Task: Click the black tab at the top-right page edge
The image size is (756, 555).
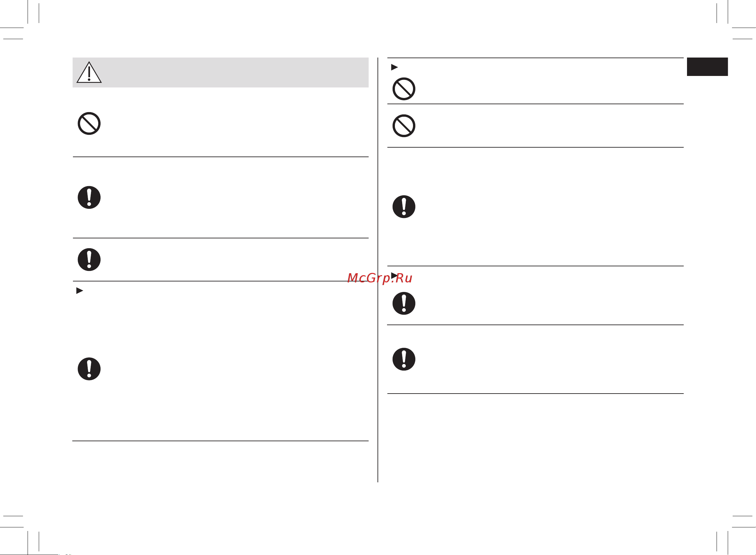Action: pyautogui.click(x=707, y=66)
